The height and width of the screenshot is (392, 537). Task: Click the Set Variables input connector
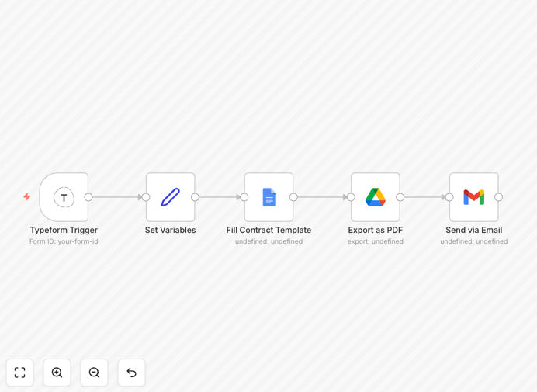[146, 197]
